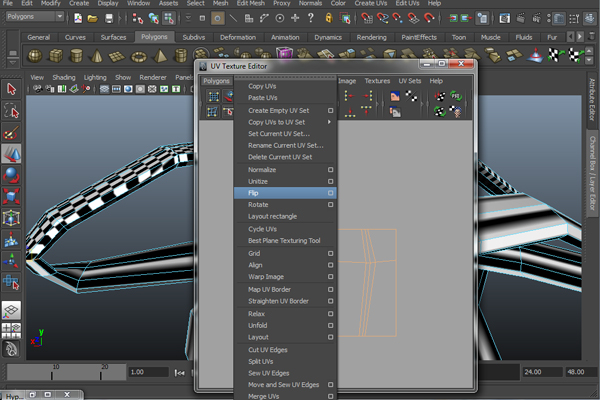
Task: Open Unfold option box
Action: pyautogui.click(x=330, y=325)
